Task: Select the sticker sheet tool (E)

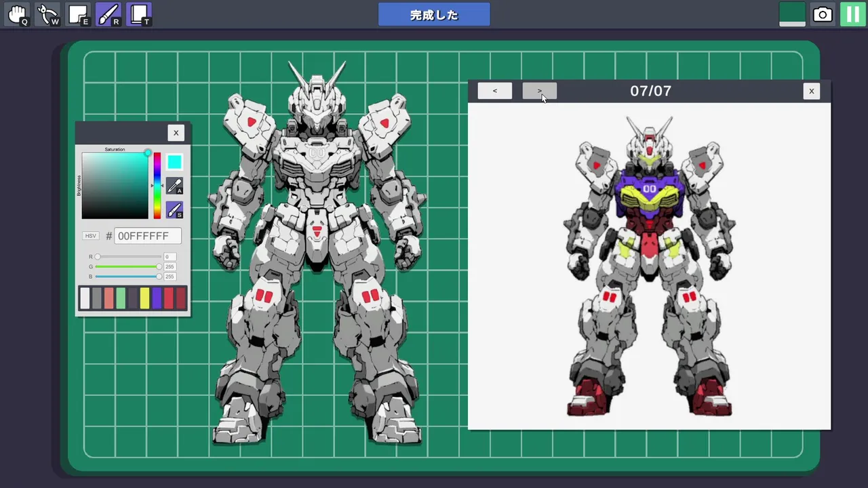Action: 79,14
